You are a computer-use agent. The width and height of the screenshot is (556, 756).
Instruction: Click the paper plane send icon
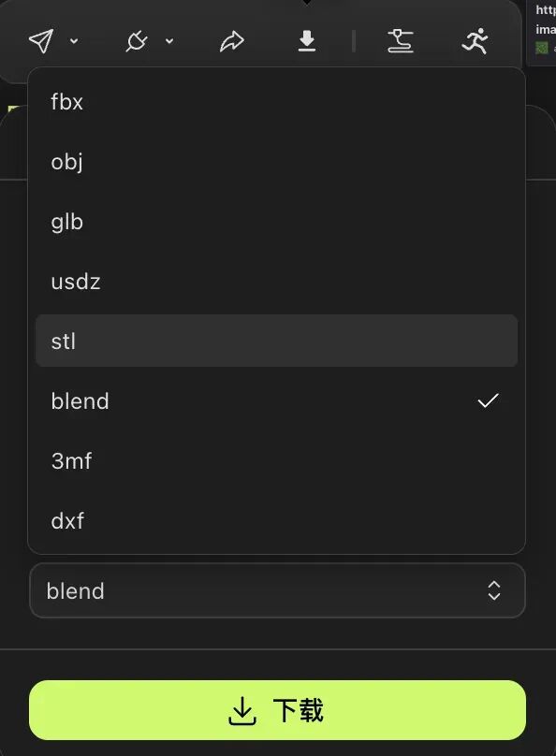point(41,41)
